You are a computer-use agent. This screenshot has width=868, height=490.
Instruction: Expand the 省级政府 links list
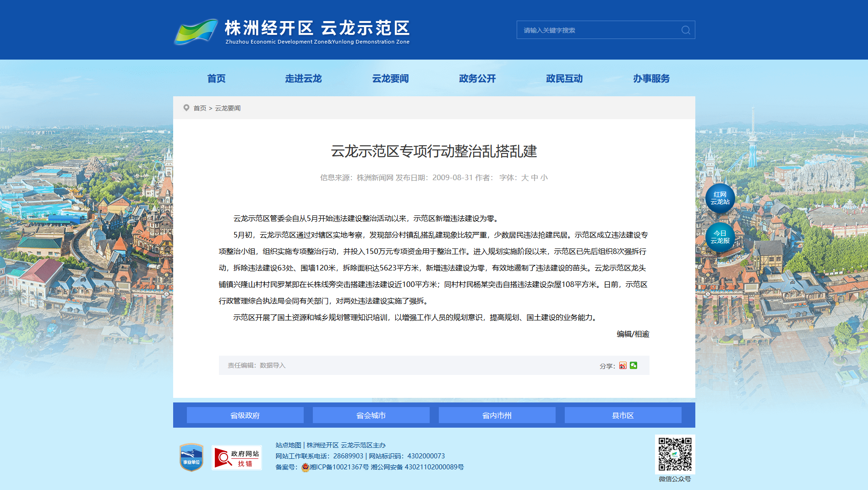(245, 415)
